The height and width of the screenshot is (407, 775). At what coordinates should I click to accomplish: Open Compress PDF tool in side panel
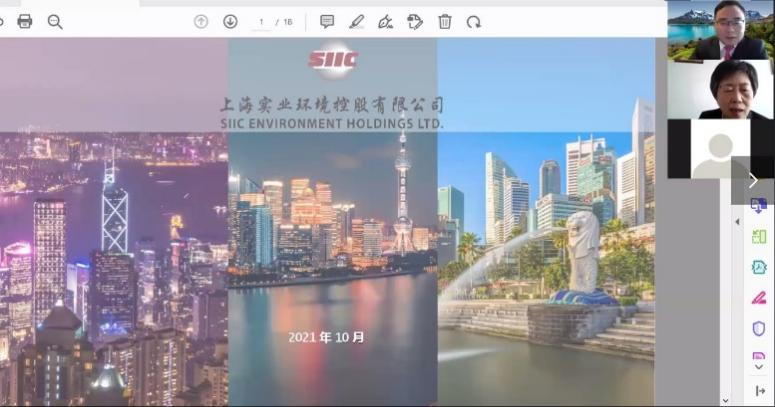point(759,267)
